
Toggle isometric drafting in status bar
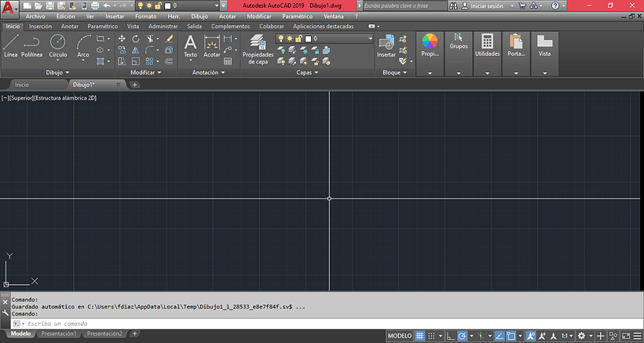[x=481, y=336]
